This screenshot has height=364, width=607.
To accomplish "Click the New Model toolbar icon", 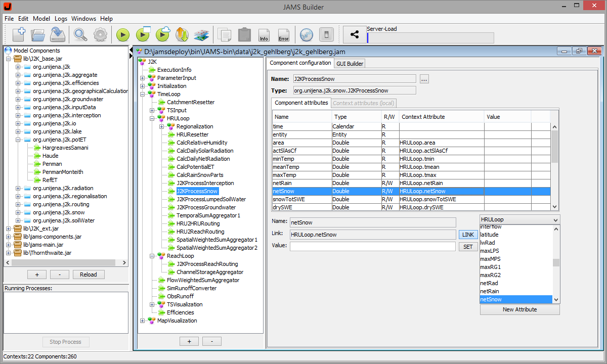I will pos(19,34).
